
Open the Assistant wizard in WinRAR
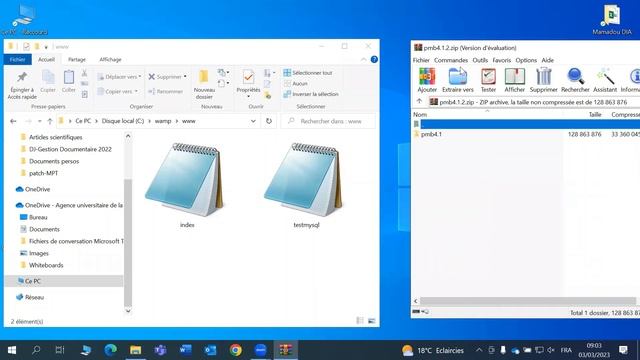[x=605, y=80]
